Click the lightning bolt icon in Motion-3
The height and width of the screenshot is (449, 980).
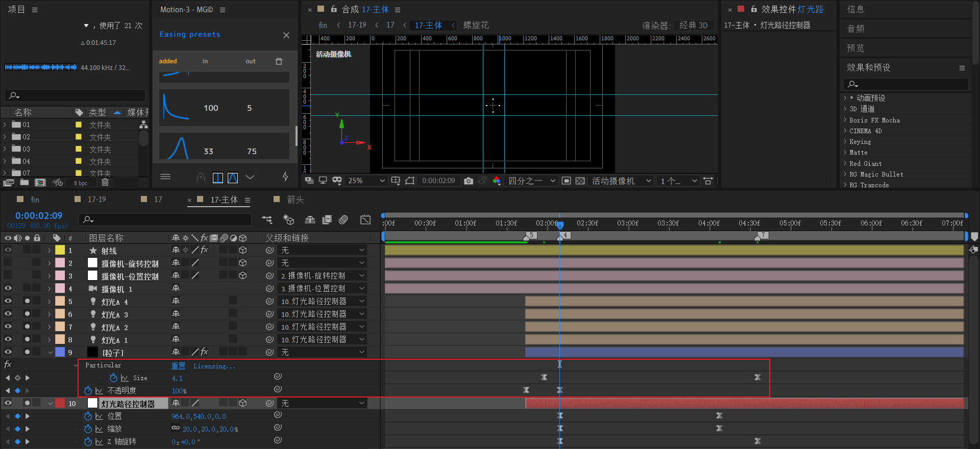point(285,177)
